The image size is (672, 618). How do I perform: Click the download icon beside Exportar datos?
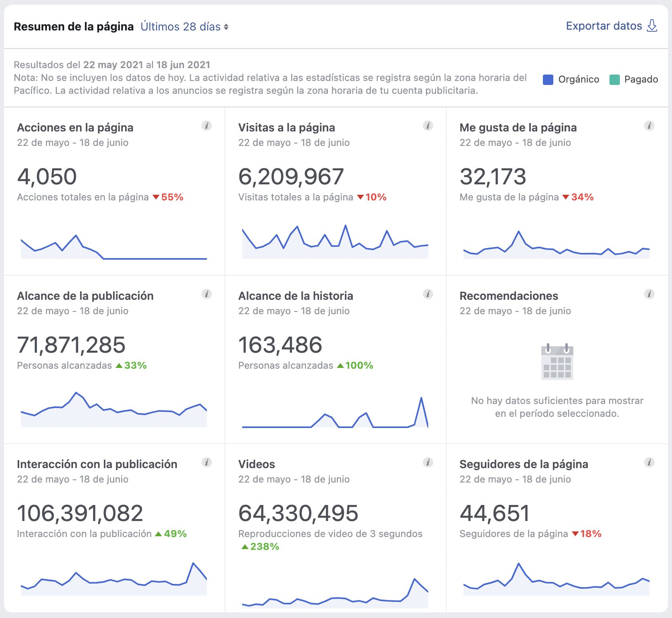click(x=652, y=26)
